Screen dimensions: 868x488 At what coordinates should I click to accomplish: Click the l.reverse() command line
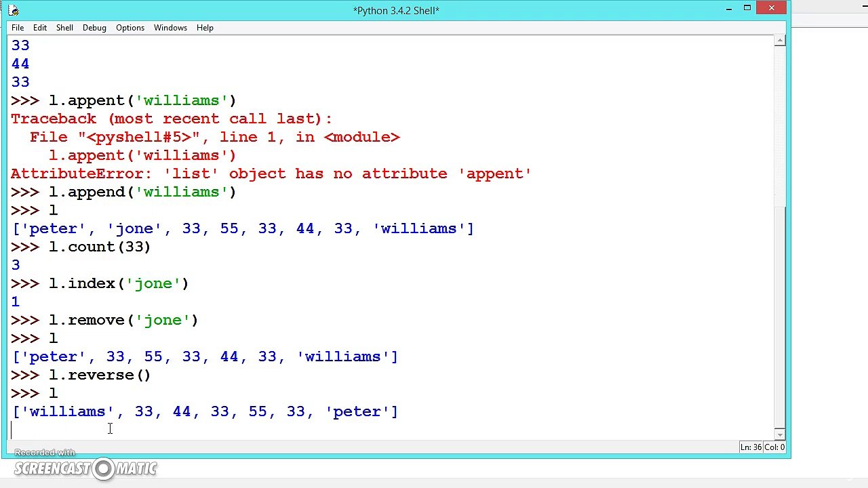point(80,375)
